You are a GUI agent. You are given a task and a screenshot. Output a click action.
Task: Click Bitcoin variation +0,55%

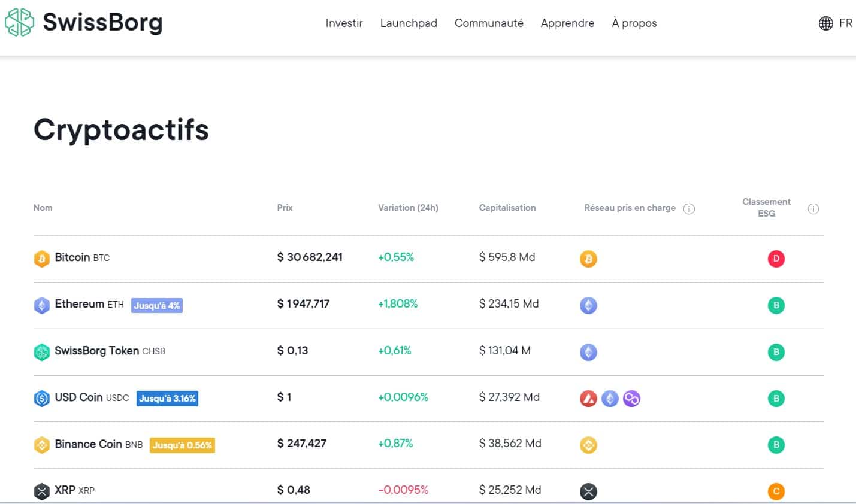tap(396, 257)
